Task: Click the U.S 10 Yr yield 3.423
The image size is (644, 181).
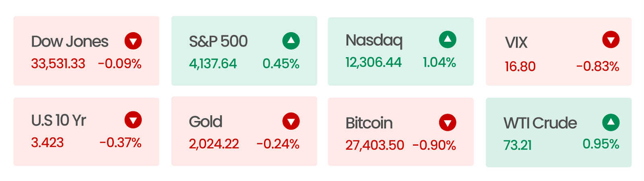Action: click(47, 142)
